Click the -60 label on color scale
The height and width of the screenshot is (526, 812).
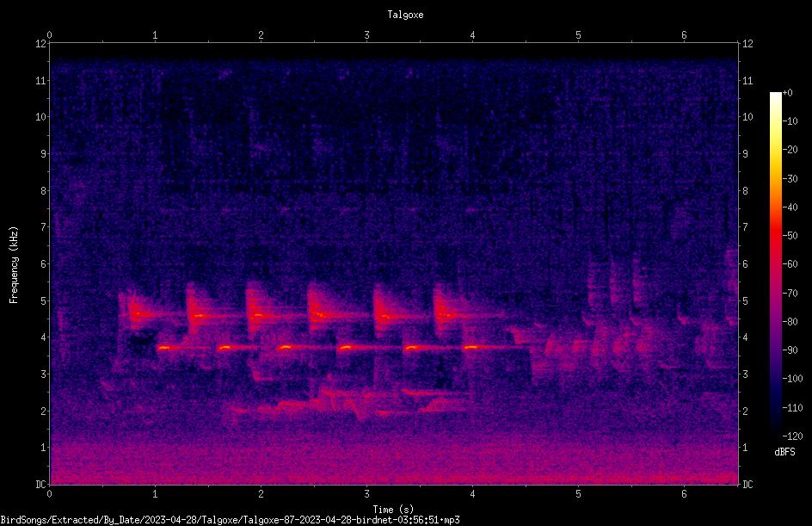790,263
